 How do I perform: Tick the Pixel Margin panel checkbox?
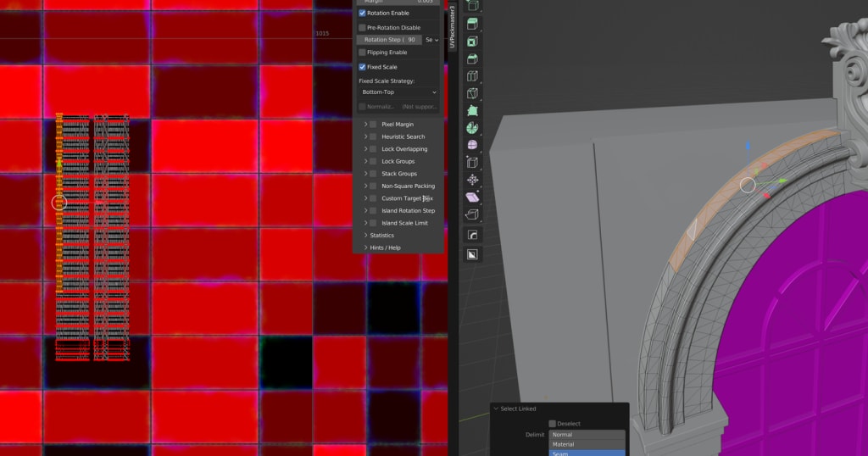tap(373, 125)
